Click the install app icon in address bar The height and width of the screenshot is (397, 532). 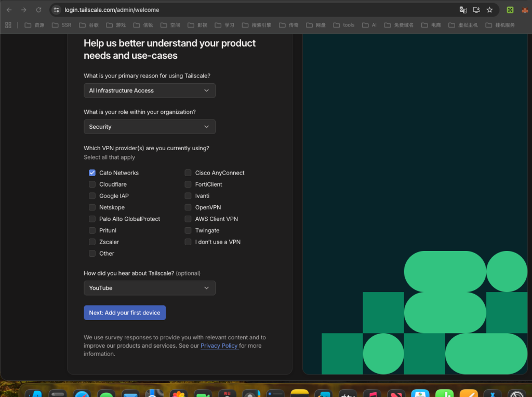pyautogui.click(x=476, y=10)
